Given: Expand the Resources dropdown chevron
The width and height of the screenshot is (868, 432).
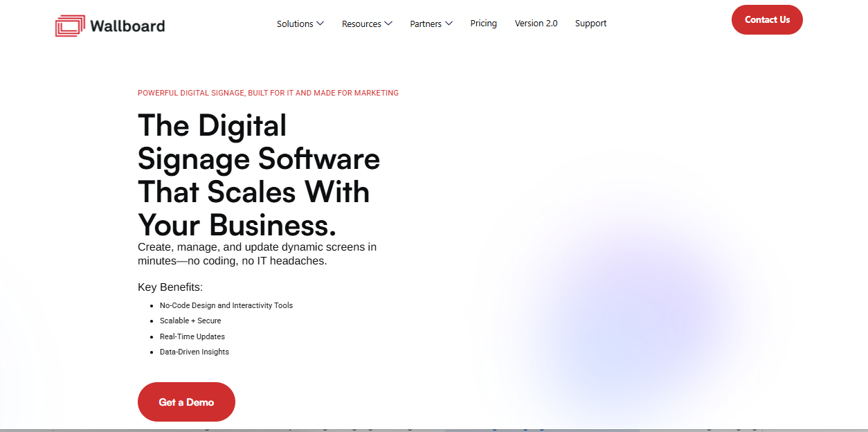Looking at the screenshot, I should coord(388,24).
